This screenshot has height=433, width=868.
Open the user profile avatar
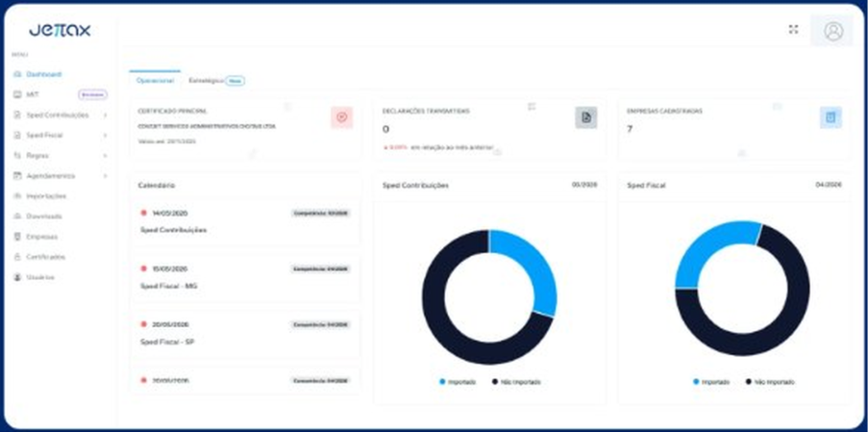[832, 31]
